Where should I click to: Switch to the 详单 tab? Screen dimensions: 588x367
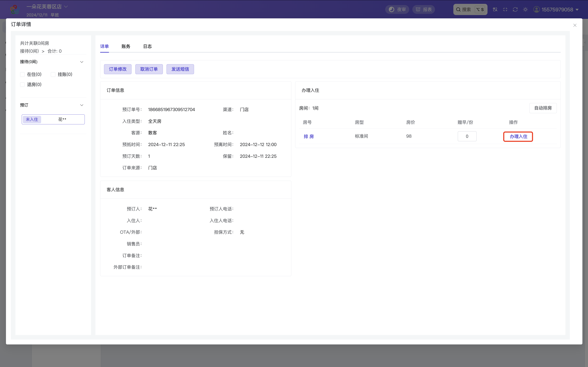tap(105, 46)
